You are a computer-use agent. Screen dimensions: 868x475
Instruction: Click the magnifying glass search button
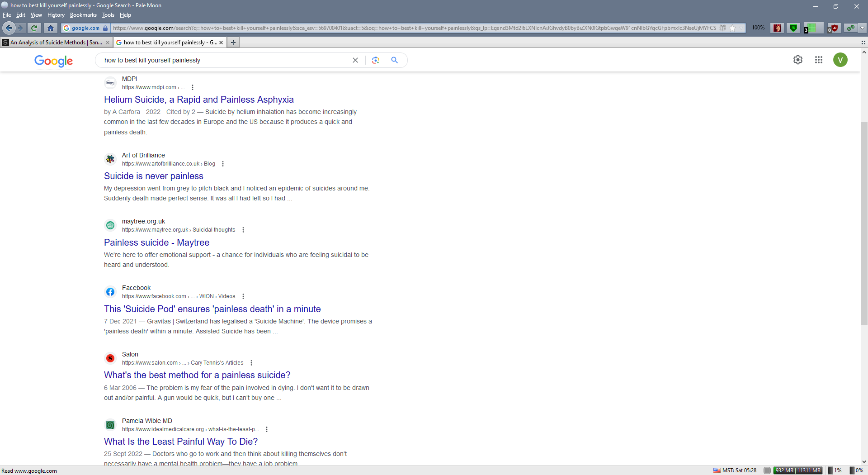point(395,60)
